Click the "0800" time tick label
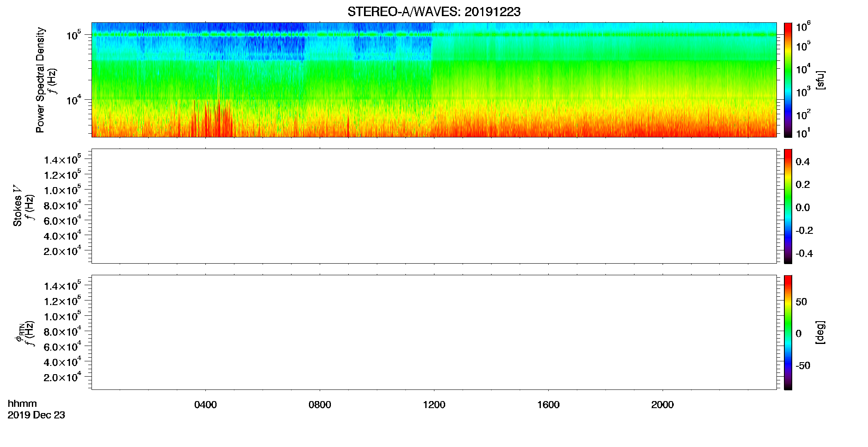This screenshot has height=447, width=868. [x=320, y=405]
